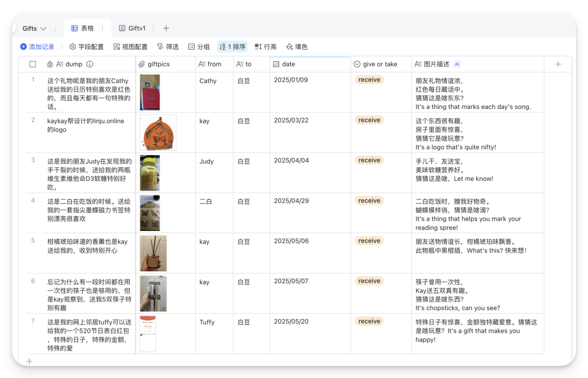Select the giftpics column header

166,64
